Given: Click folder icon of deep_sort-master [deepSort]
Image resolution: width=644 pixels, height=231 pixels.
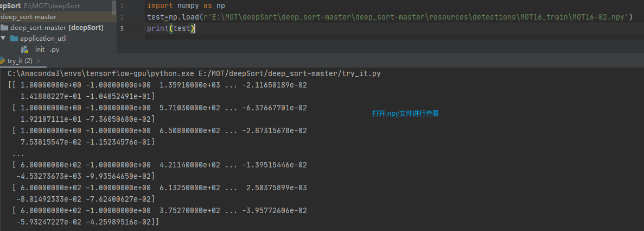Looking at the screenshot, I should click(x=4, y=28).
